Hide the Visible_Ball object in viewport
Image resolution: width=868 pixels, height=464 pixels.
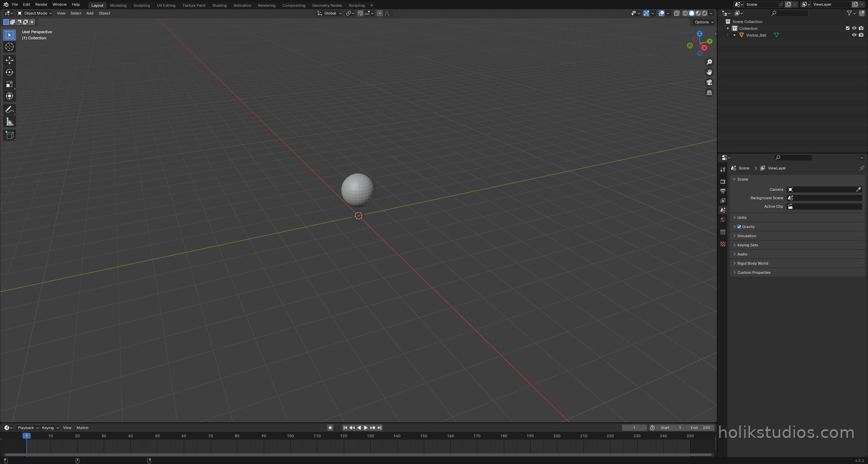click(x=854, y=35)
